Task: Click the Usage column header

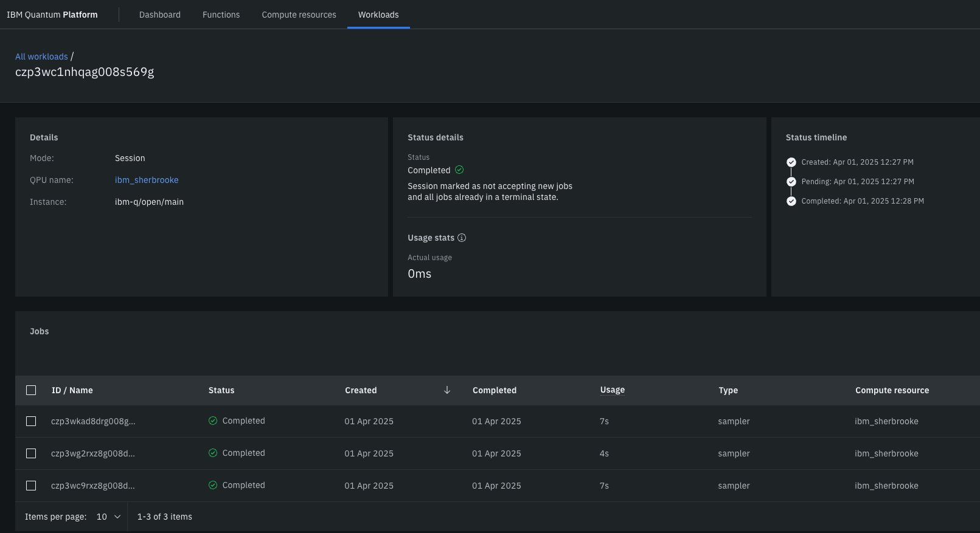Action: click(x=613, y=390)
